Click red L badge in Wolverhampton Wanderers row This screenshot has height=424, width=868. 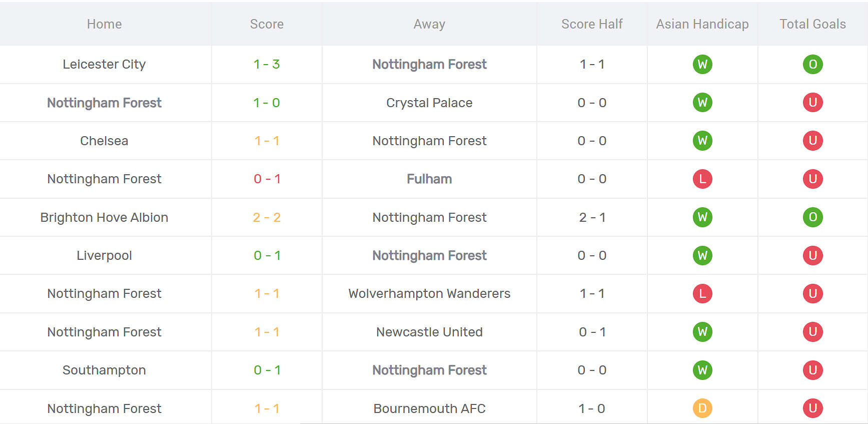tap(702, 293)
